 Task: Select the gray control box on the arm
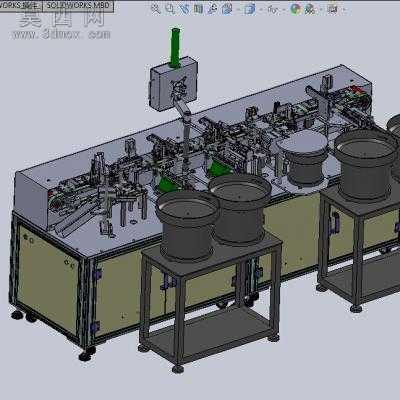pyautogui.click(x=173, y=84)
